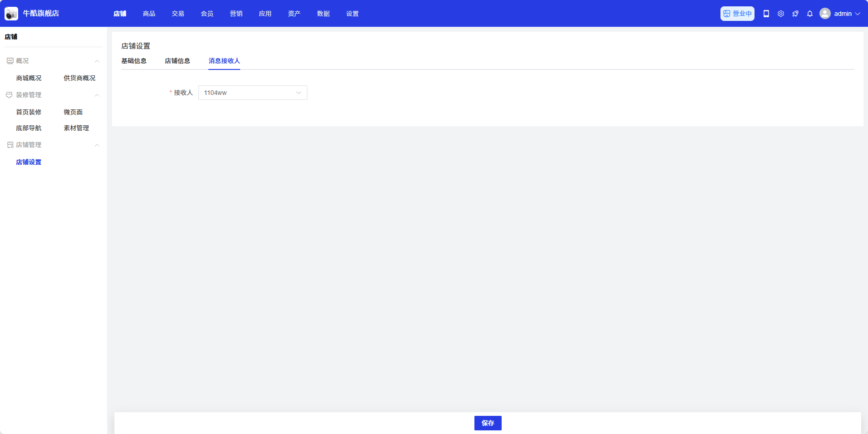
Task: Select the 消息接收人 tab
Action: pyautogui.click(x=224, y=61)
